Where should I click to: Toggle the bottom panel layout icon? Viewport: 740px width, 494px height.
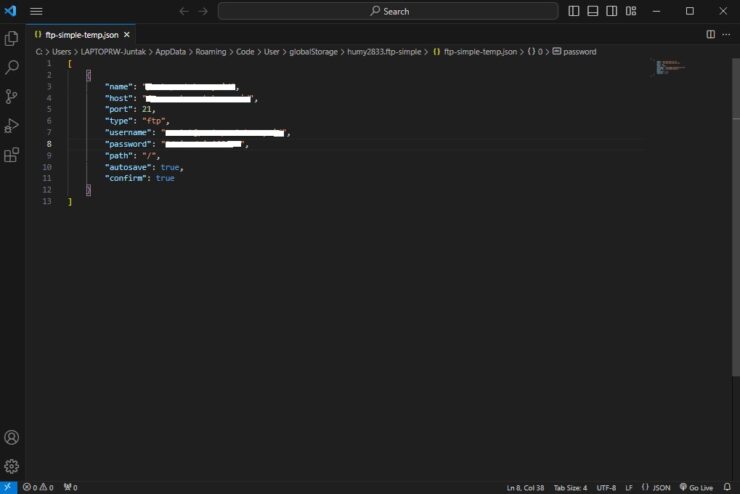(x=593, y=11)
